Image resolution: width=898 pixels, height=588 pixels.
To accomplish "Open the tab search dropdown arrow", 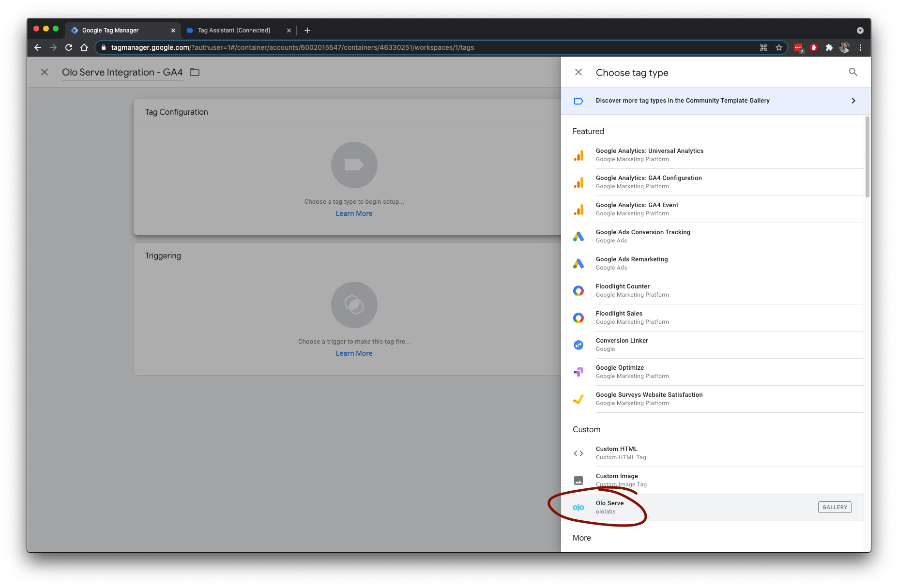I will [860, 30].
